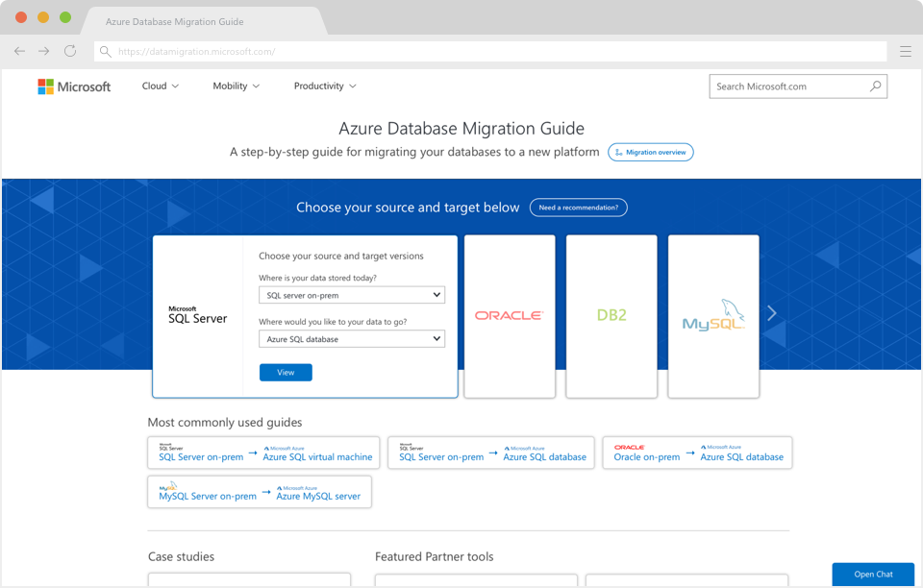This screenshot has width=923, height=588.
Task: Open MySQL Server on-prem to Azure MySQL server guide
Action: [x=260, y=492]
